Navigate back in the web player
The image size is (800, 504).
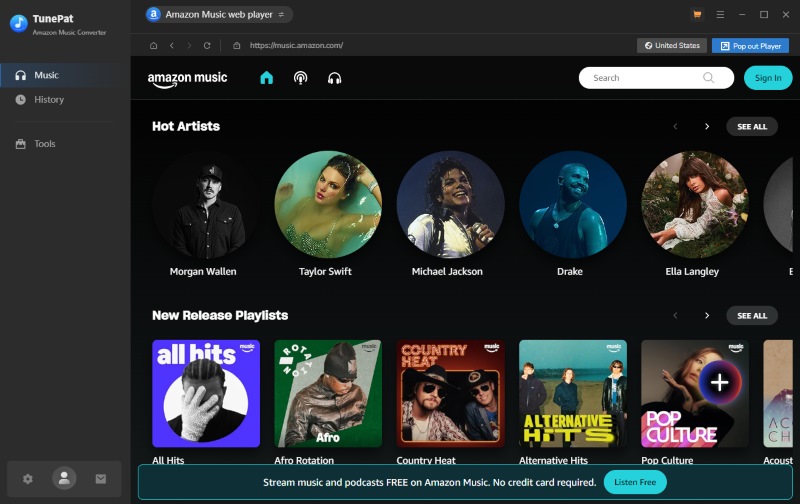pos(172,45)
